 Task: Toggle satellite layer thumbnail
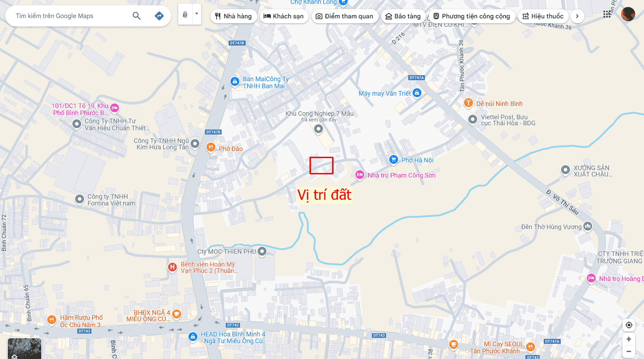pos(24,348)
